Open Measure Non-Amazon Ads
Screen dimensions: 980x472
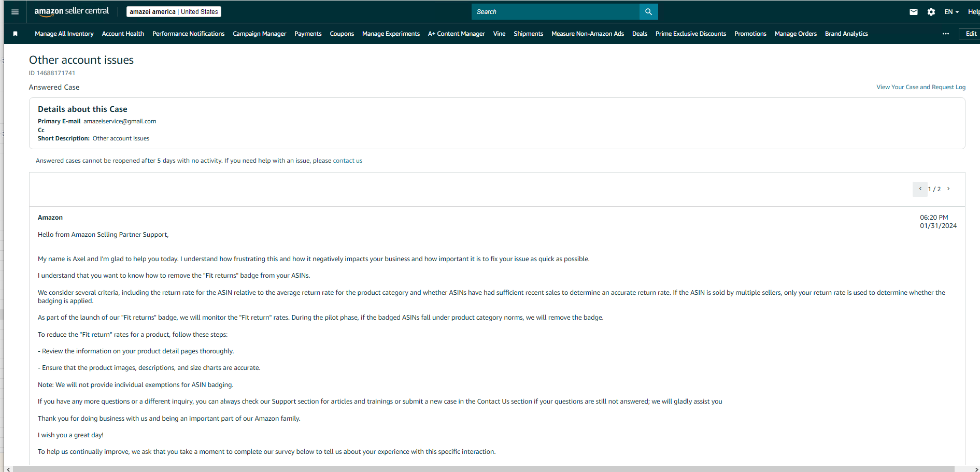588,34
